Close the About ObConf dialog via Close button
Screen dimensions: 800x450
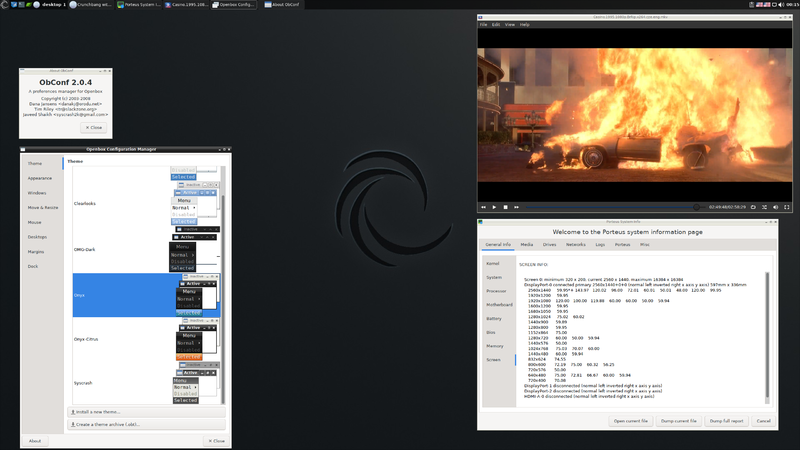pos(94,128)
